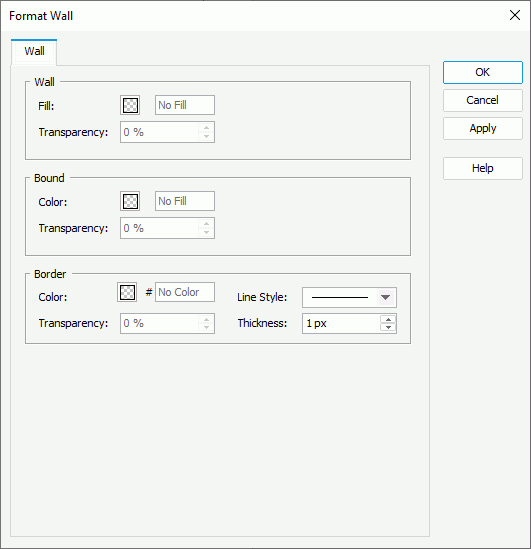531x549 pixels.
Task: Decrease Wall Transparency with down arrow
Action: (x=207, y=137)
